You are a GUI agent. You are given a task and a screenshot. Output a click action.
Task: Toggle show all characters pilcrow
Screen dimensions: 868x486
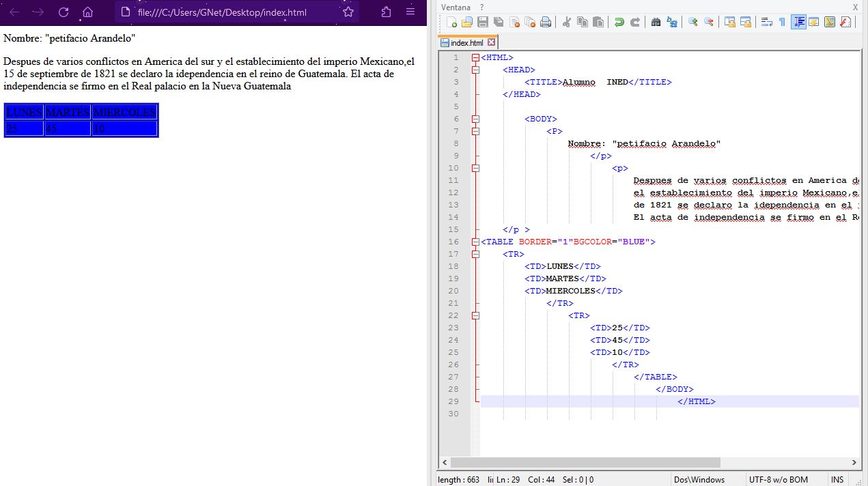pyautogui.click(x=782, y=23)
